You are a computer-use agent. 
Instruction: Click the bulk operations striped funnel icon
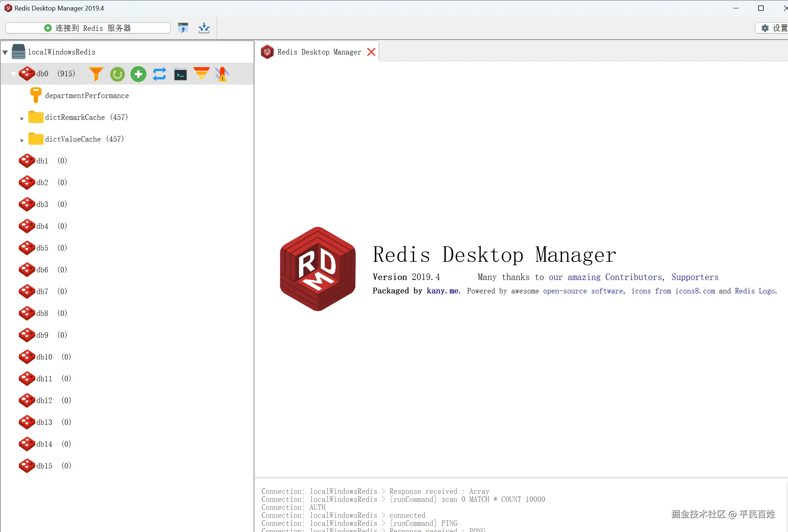pos(201,74)
